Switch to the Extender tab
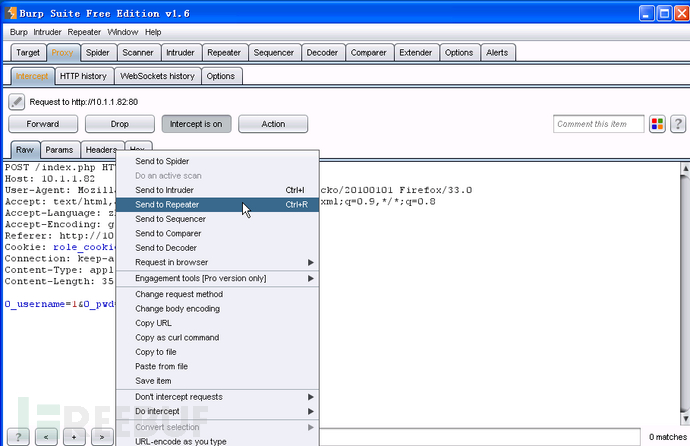 (x=416, y=53)
